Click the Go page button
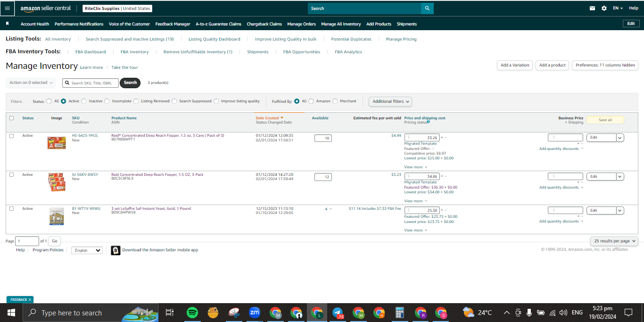The width and height of the screenshot is (644, 322). coord(54,241)
